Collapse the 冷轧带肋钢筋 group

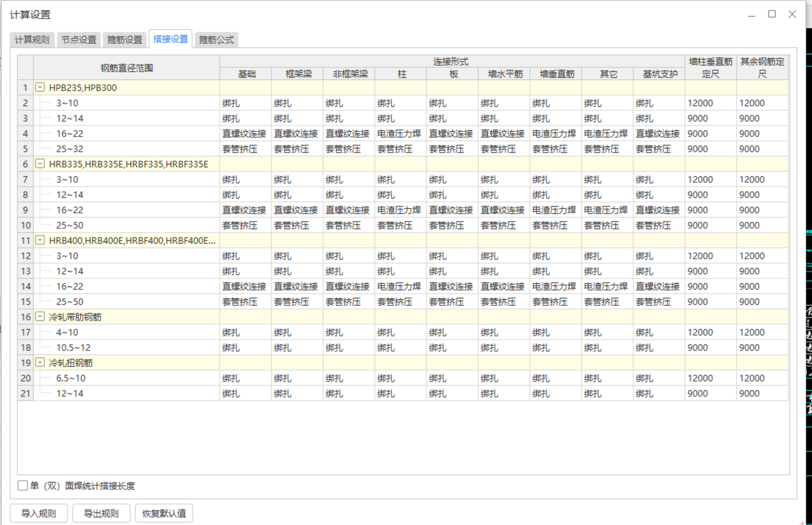[x=40, y=317]
